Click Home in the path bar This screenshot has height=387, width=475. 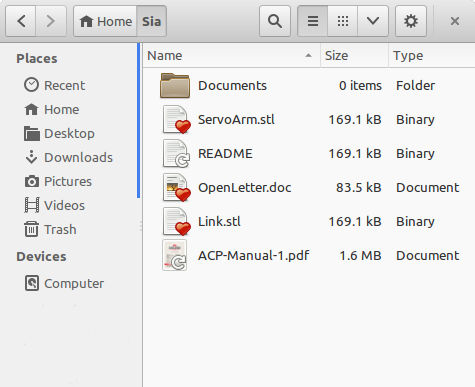coord(105,21)
